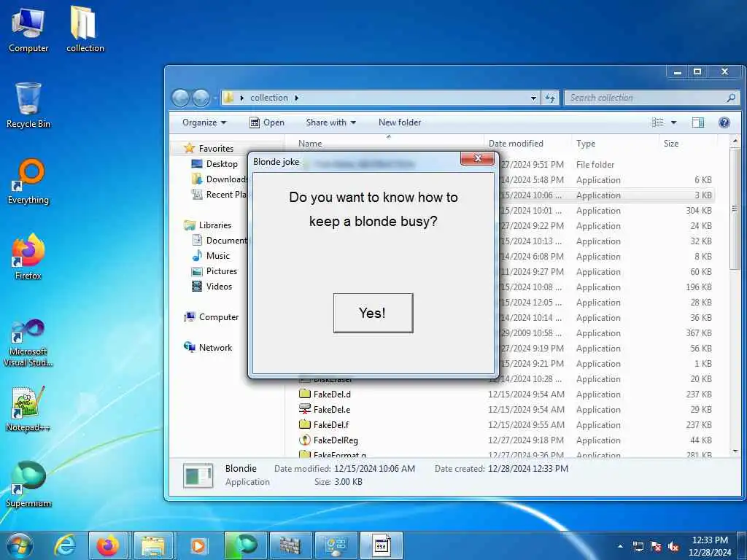Select the collection folder on desktop

(x=85, y=29)
